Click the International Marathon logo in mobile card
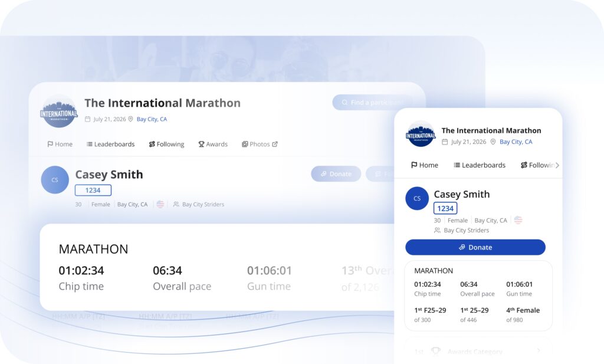604x364 pixels. tap(420, 135)
